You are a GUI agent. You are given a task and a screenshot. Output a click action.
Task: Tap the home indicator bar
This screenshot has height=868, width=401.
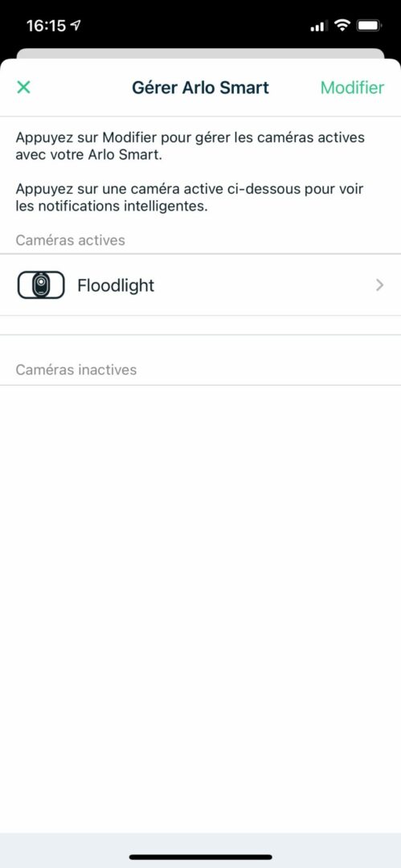[x=201, y=857]
